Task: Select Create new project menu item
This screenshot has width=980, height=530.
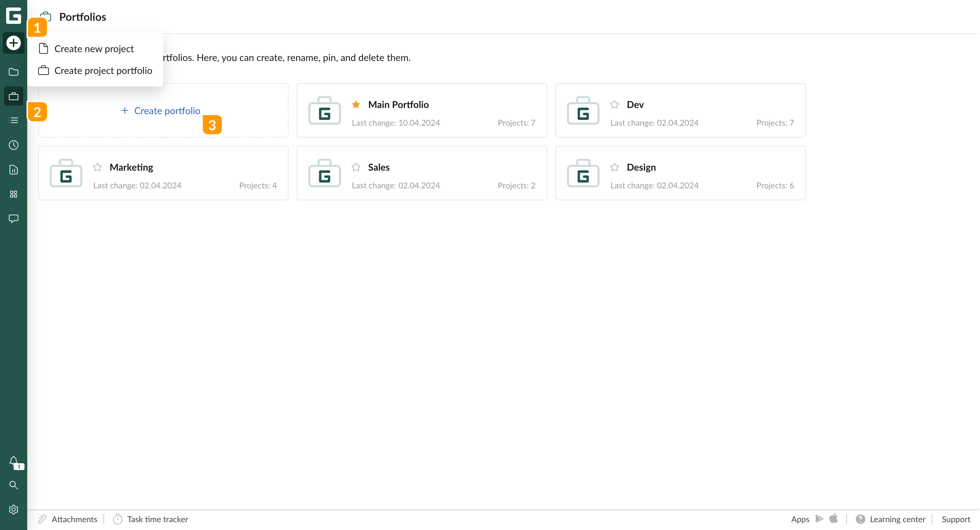Action: click(x=94, y=49)
